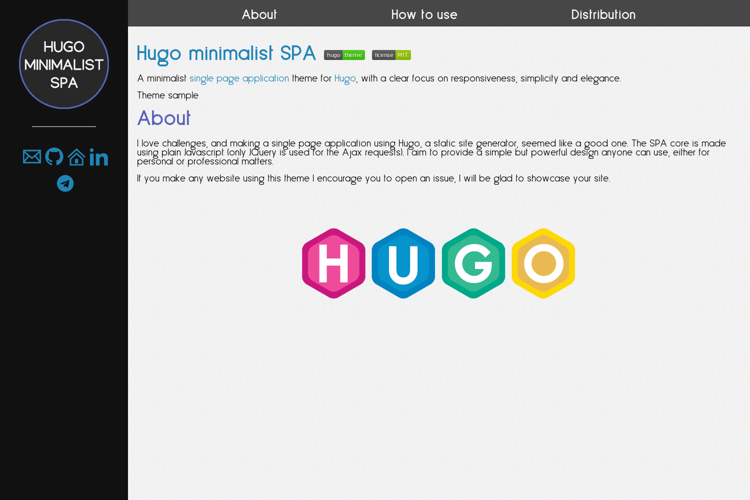The image size is (750, 500).
Task: Click the paragraph starting 'I love challenges'
Action: tap(431, 152)
